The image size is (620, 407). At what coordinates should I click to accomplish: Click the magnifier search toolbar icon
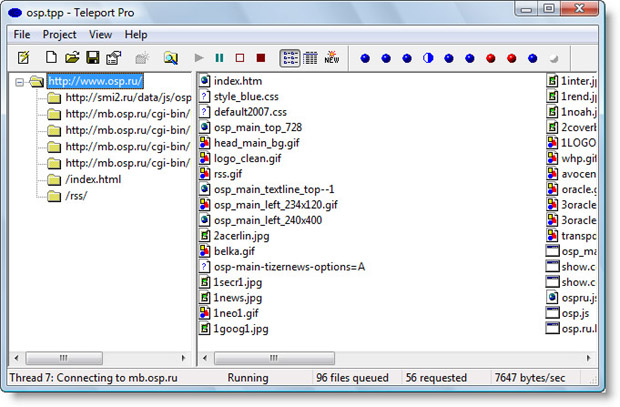171,58
